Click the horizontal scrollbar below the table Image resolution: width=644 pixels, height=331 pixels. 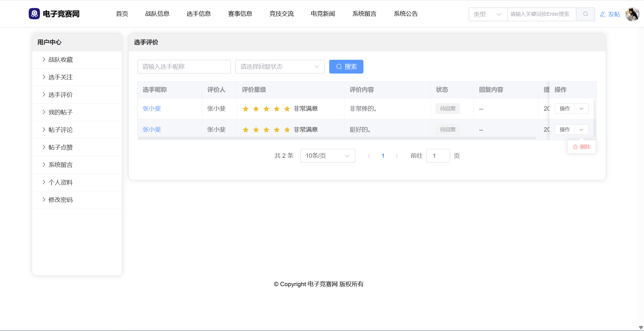(337, 138)
